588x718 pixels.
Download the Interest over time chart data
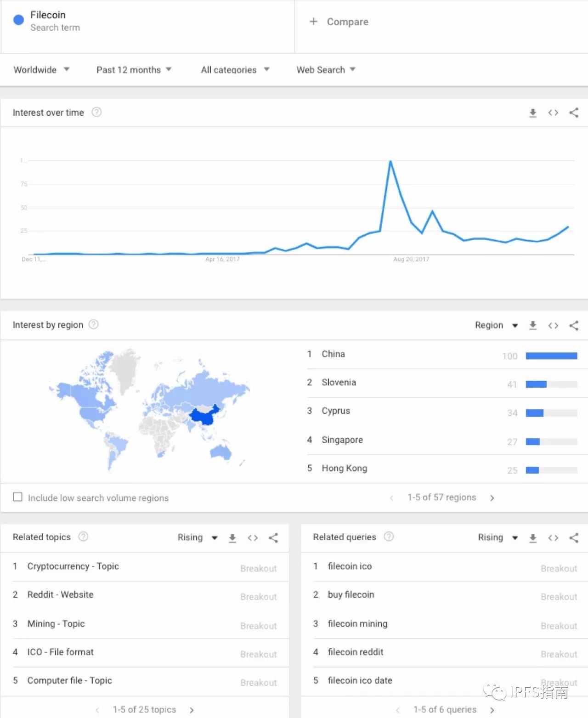(x=533, y=113)
